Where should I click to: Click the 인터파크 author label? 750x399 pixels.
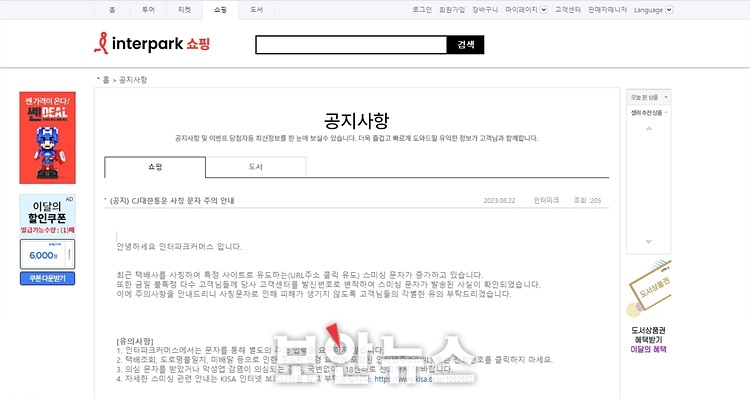[x=546, y=200]
